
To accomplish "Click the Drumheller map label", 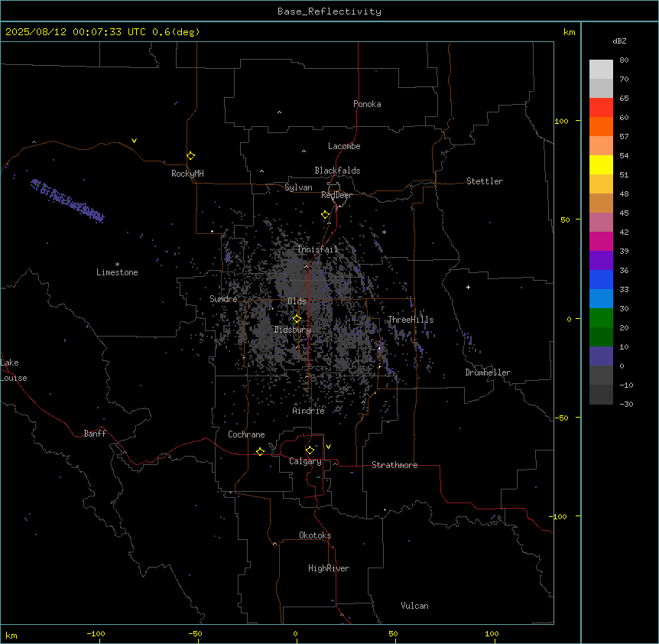I will point(488,372).
